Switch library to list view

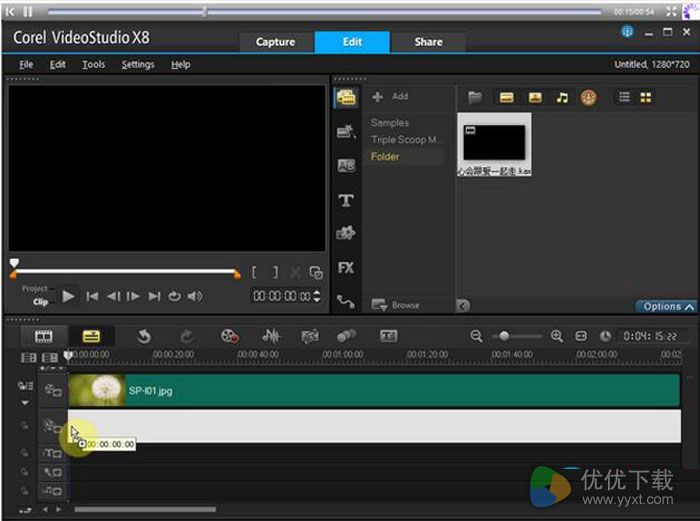624,97
